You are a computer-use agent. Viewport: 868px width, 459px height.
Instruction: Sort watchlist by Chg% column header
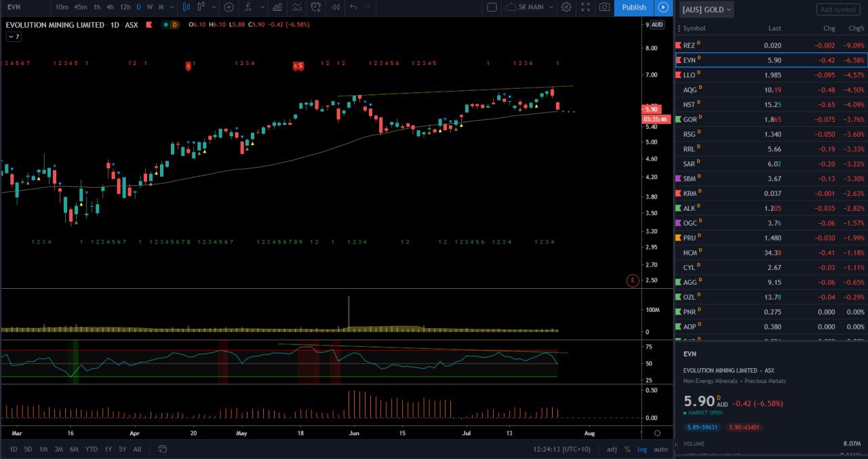click(856, 28)
